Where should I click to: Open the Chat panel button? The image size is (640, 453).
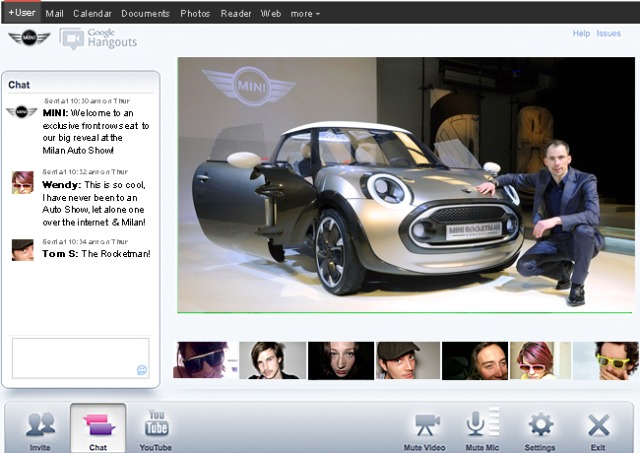pyautogui.click(x=98, y=428)
